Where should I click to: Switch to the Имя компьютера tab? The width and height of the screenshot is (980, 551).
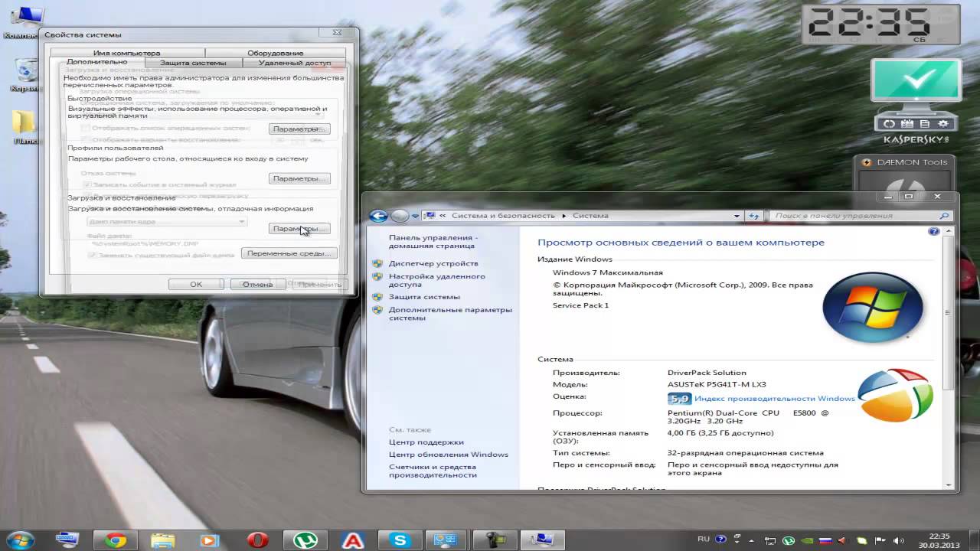click(126, 53)
